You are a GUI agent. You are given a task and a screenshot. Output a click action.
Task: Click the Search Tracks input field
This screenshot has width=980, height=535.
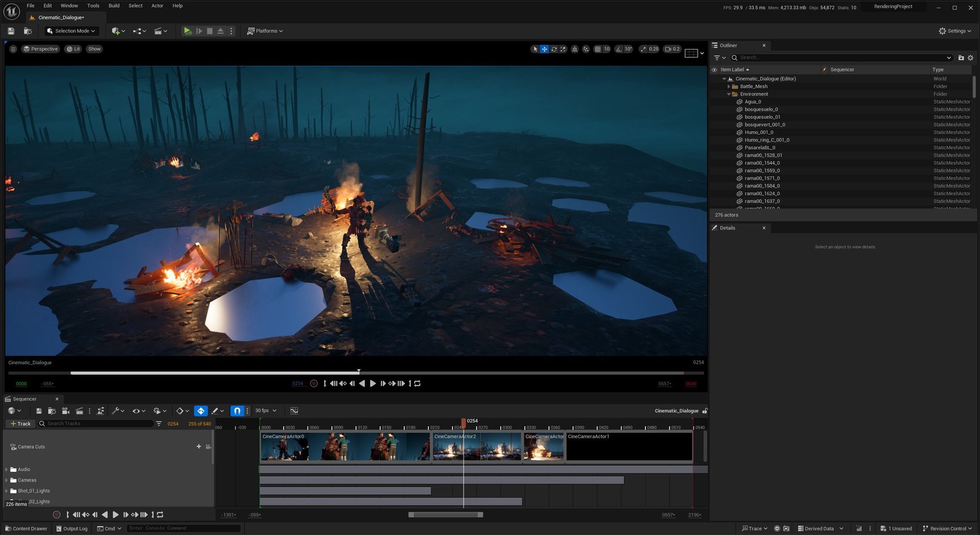(96, 424)
